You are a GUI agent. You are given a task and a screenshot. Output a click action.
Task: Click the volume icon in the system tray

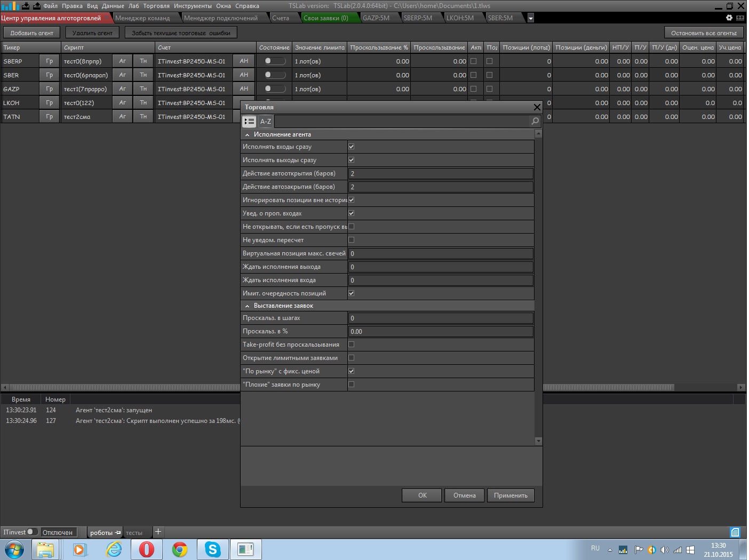tap(664, 550)
